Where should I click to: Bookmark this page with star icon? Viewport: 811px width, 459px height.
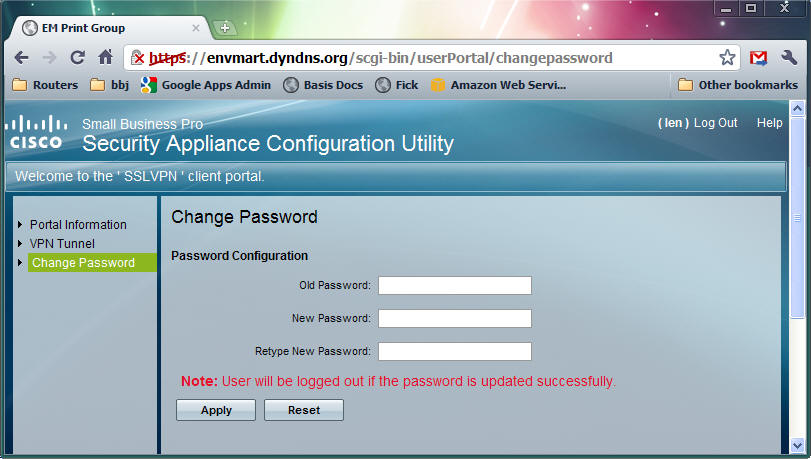coord(727,58)
